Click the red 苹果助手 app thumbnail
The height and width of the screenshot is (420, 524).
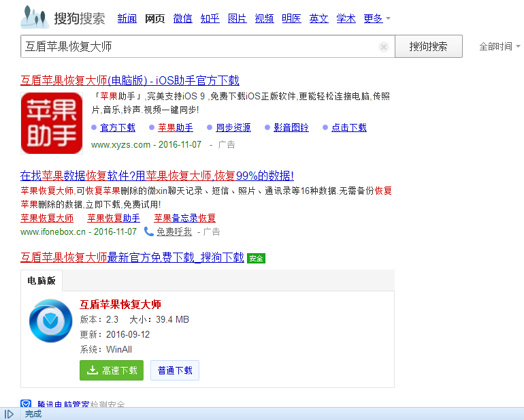tap(52, 123)
